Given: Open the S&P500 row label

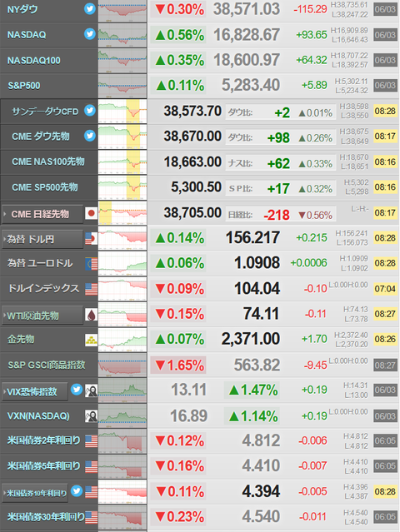Looking at the screenshot, I should 24,86.
